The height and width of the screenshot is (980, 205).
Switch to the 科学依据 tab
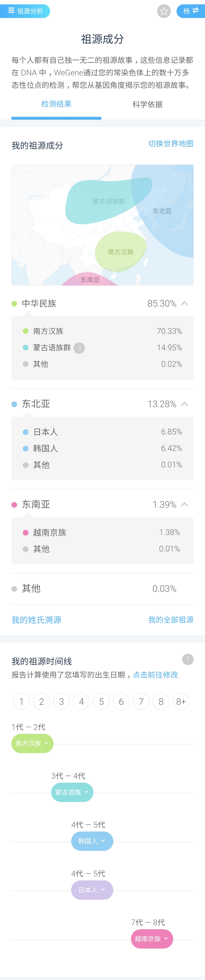tap(147, 104)
